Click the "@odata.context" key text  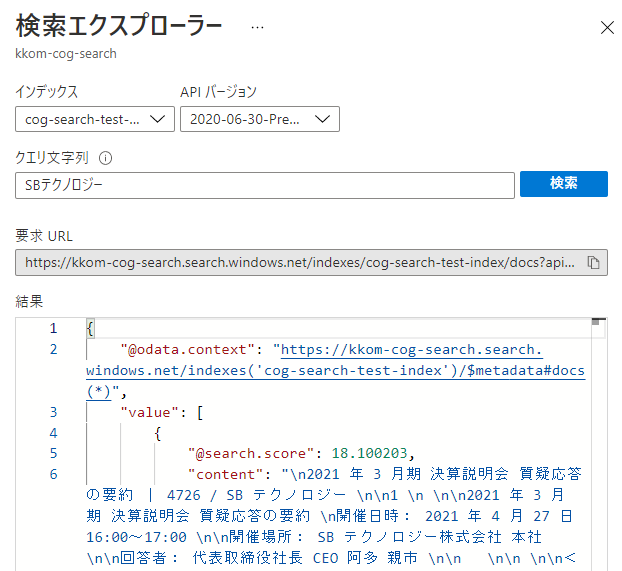point(187,350)
